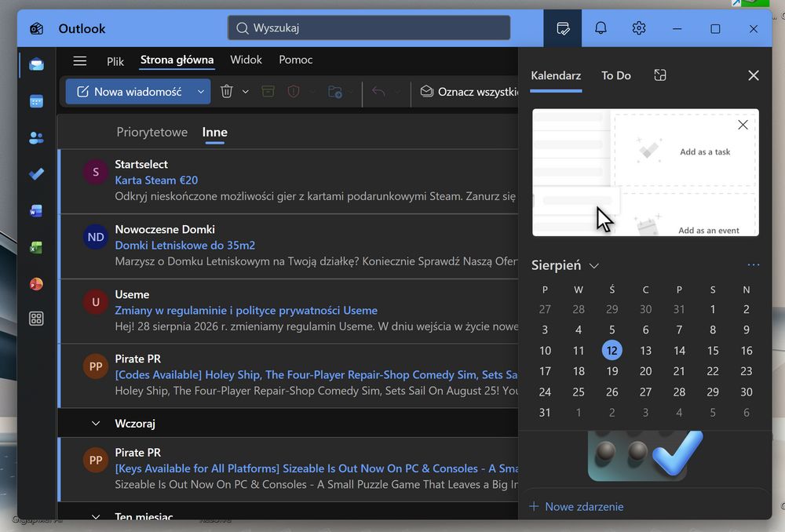Viewport: 785px width, 532px height.
Task: Launch Word from the sidebar
Action: point(36,211)
